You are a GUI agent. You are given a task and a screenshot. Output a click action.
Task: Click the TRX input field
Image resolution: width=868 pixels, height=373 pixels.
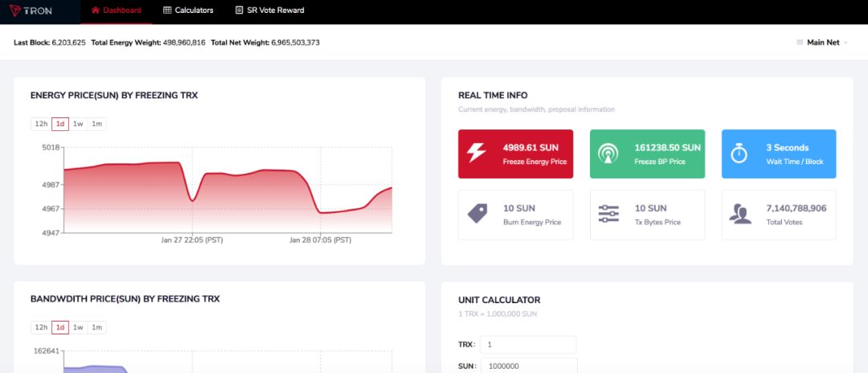(528, 345)
